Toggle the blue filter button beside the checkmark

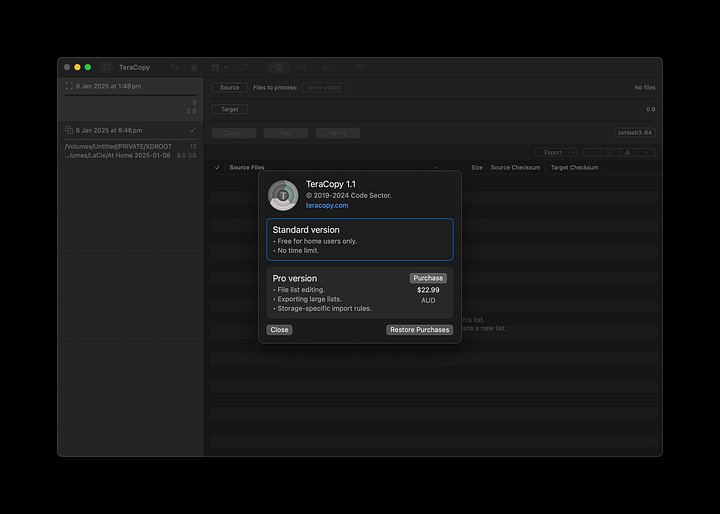pos(610,152)
